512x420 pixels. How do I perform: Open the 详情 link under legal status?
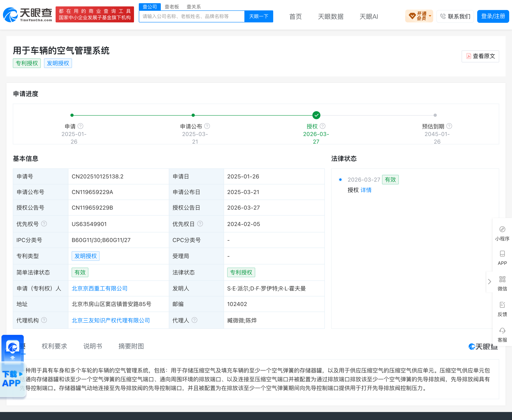click(366, 190)
